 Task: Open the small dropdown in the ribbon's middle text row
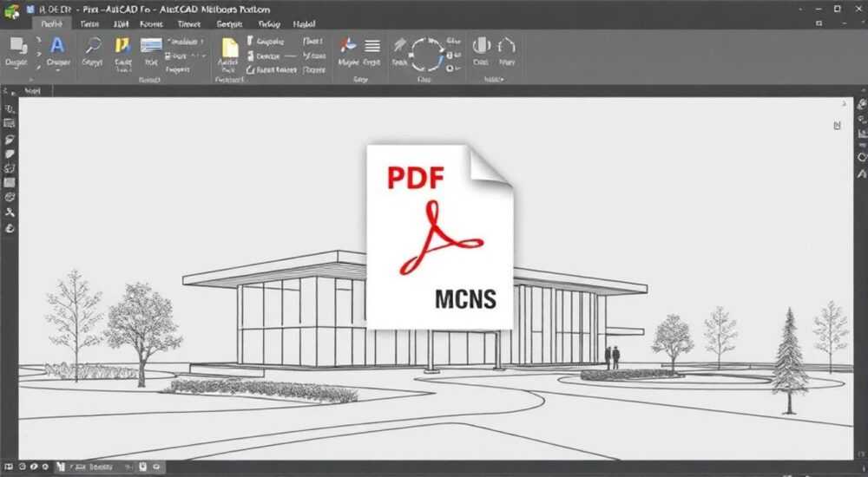point(204,56)
